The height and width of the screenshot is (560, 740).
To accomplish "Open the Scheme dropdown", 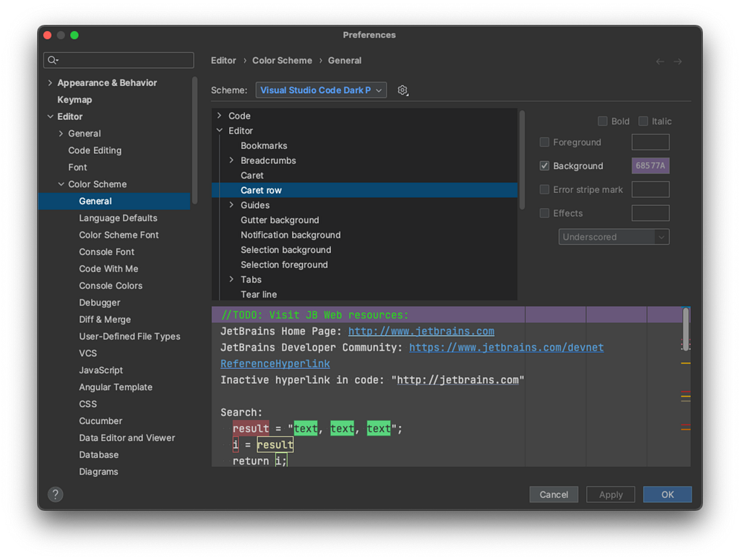I will click(321, 90).
